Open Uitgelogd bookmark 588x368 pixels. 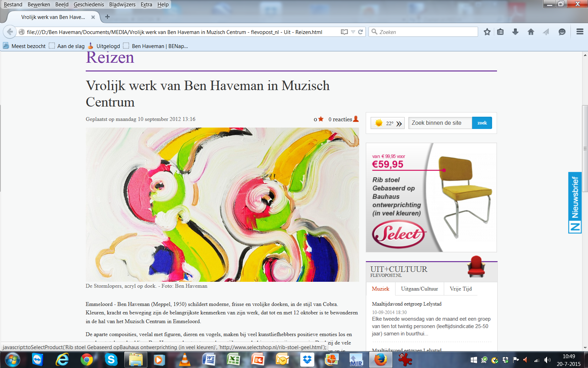(104, 46)
